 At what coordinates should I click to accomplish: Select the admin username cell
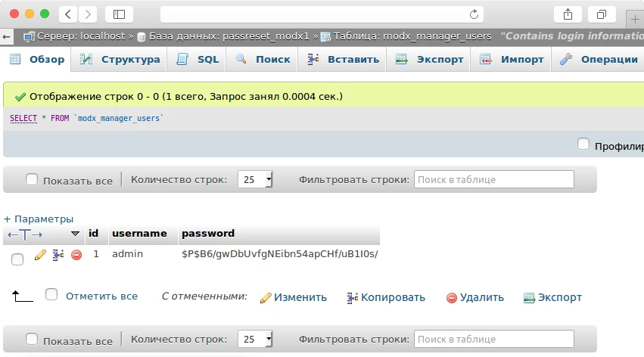pos(127,254)
